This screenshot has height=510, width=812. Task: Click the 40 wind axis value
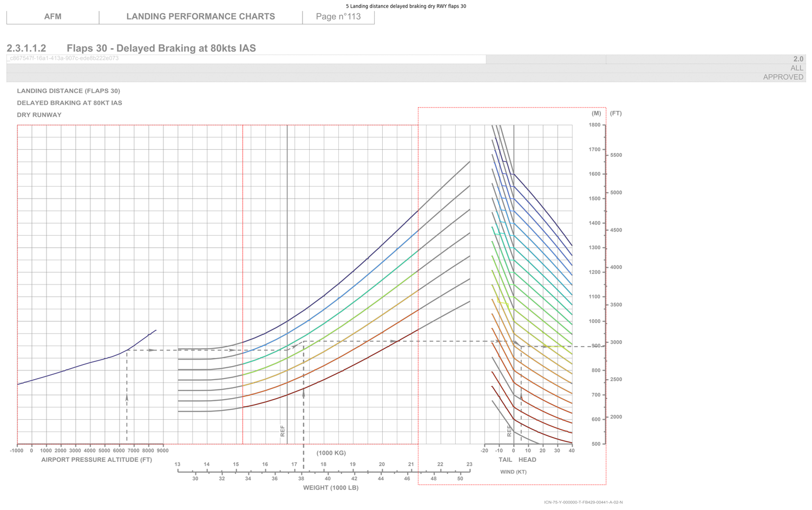pos(572,451)
